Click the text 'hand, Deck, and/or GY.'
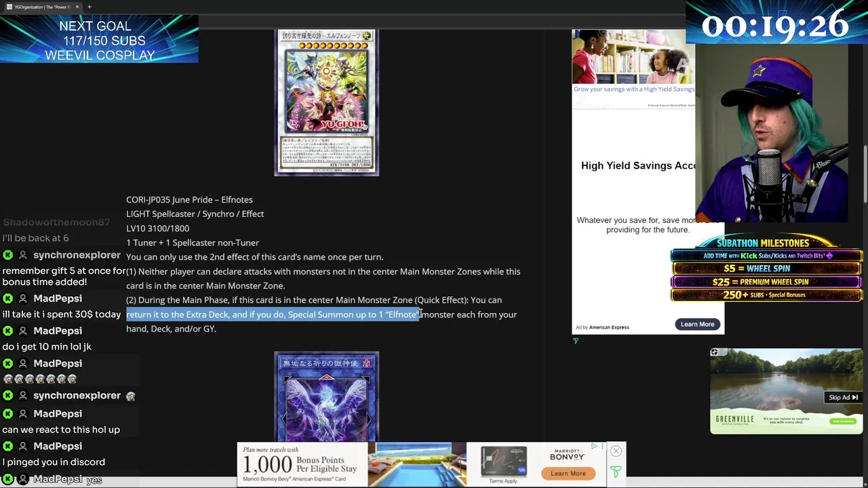The height and width of the screenshot is (488, 868). 171,329
